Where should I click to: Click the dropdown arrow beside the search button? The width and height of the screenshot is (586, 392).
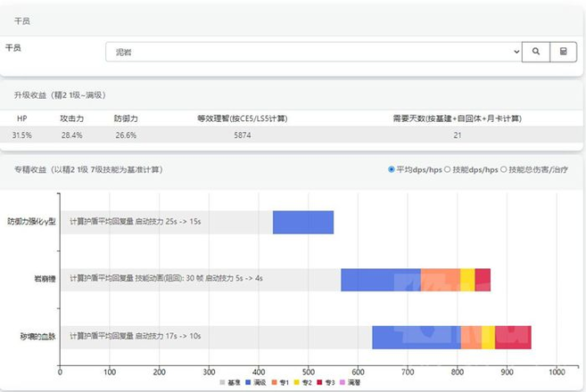pyautogui.click(x=516, y=53)
